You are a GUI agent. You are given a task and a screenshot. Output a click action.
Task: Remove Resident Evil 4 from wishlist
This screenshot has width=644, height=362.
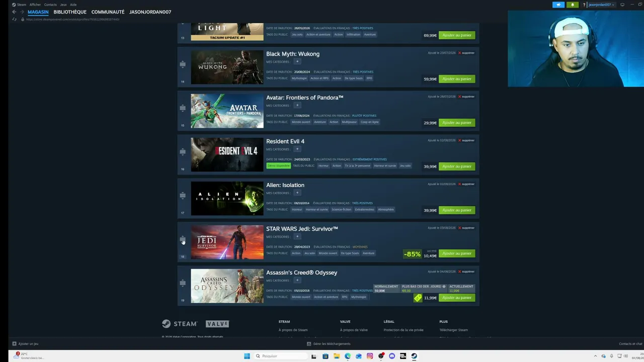coord(466,140)
